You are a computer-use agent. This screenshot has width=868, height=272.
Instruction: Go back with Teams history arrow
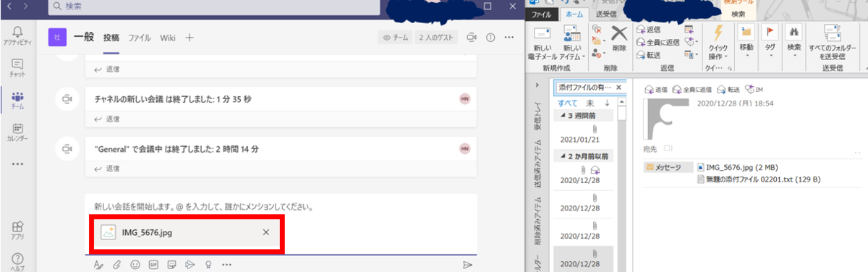[8, 6]
